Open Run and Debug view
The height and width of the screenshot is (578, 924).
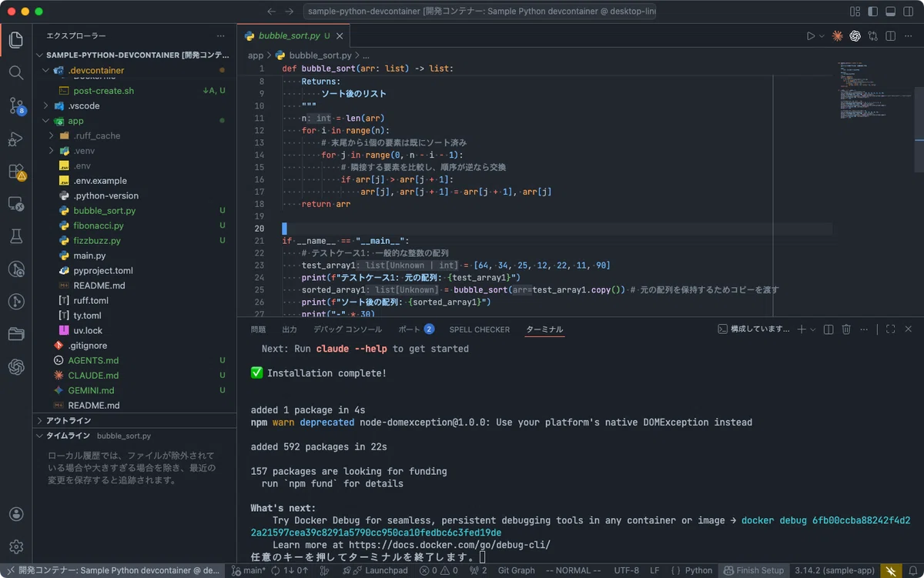click(16, 139)
